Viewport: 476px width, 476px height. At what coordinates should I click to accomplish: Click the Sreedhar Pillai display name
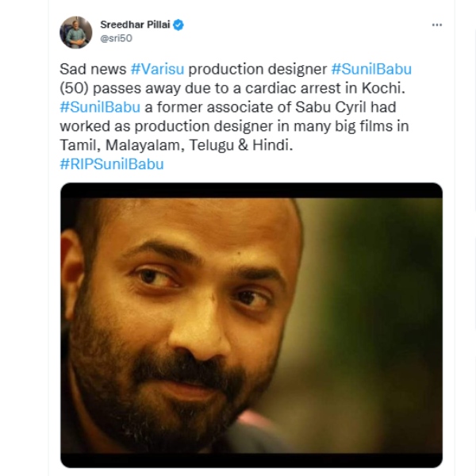[x=135, y=25]
